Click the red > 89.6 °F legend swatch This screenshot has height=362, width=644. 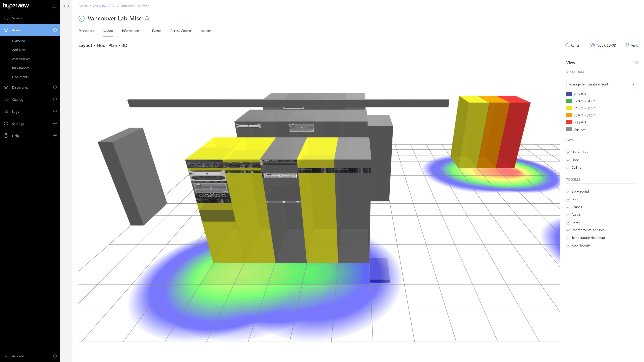[x=569, y=122]
